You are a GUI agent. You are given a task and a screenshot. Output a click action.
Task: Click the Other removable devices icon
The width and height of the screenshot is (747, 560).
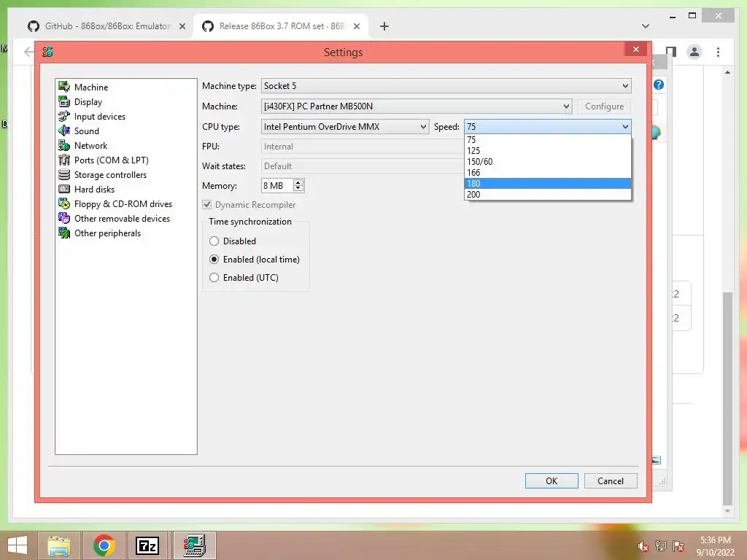(x=64, y=218)
